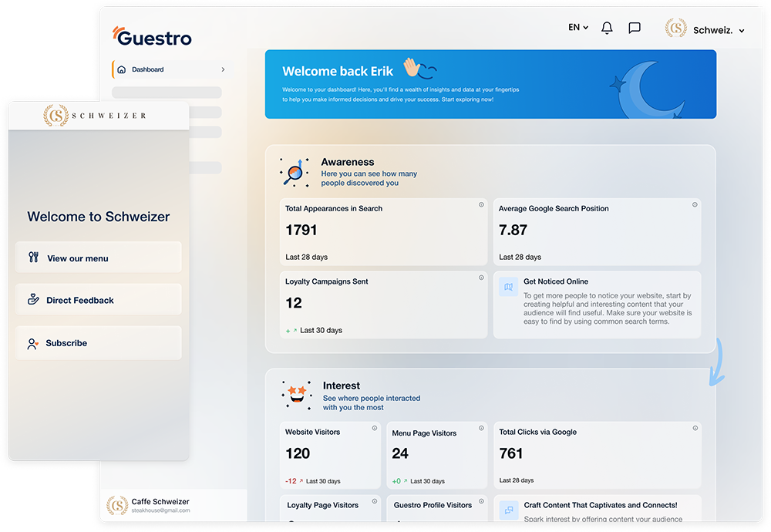Click info icon on Total Appearances in Search

click(481, 205)
